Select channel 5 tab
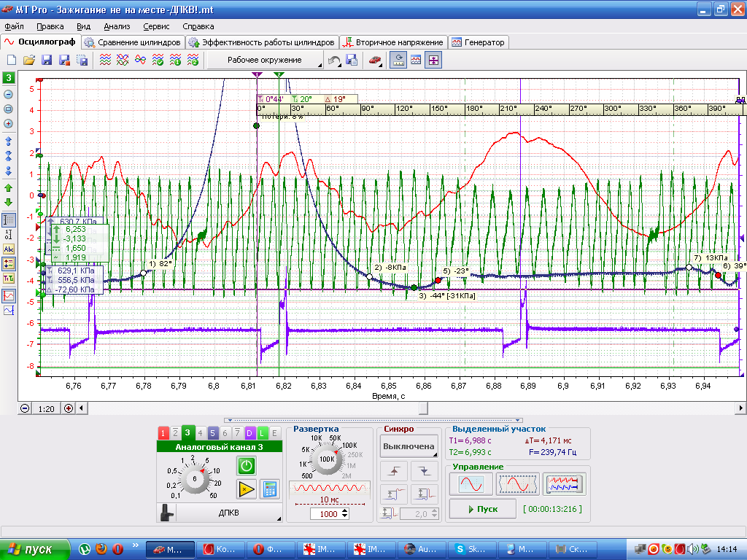Screen dimensions: 747x560 (x=212, y=433)
